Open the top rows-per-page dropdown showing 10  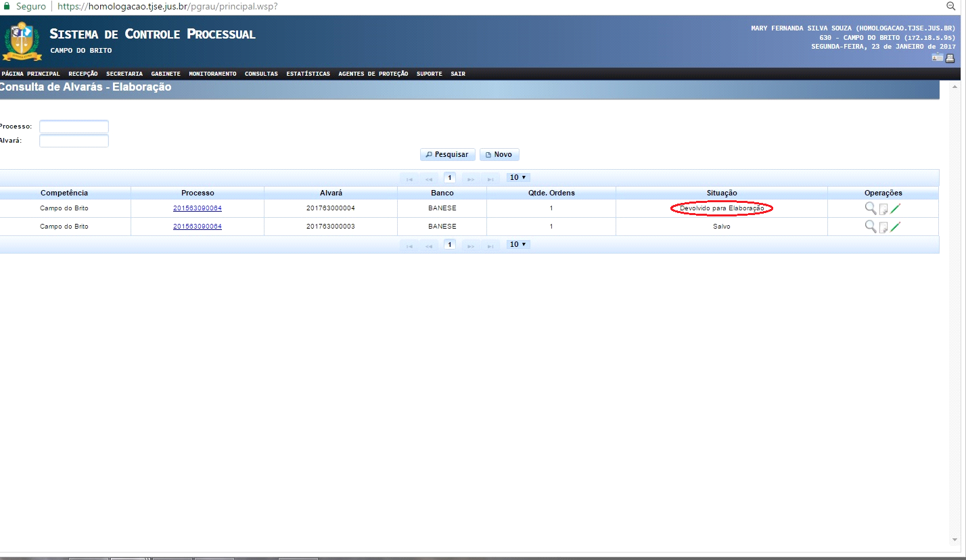pos(518,177)
